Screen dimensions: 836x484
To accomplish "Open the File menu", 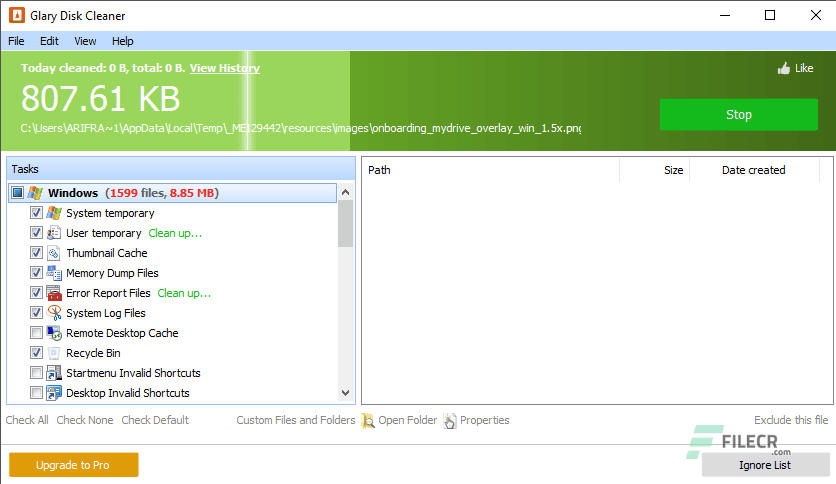I will [16, 41].
